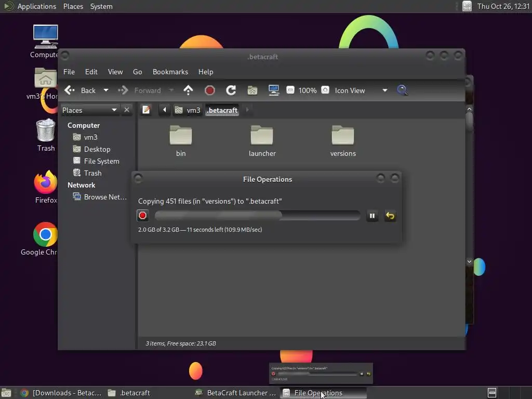
Task: Open the Trash desktop icon
Action: pos(46,135)
